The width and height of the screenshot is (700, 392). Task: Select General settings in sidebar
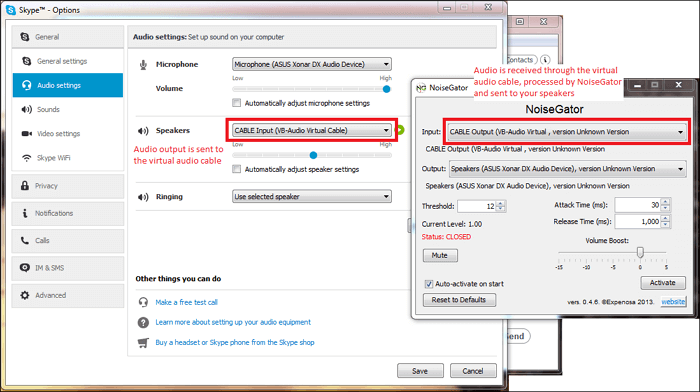click(68, 61)
